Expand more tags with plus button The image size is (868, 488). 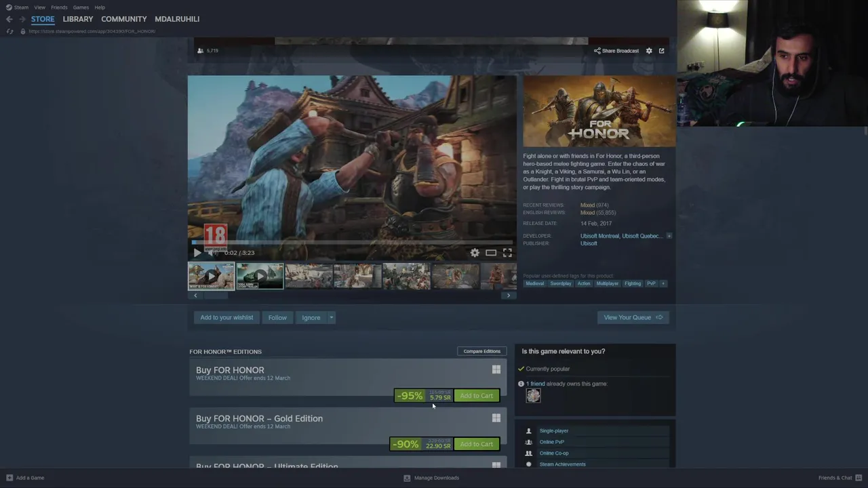(663, 283)
